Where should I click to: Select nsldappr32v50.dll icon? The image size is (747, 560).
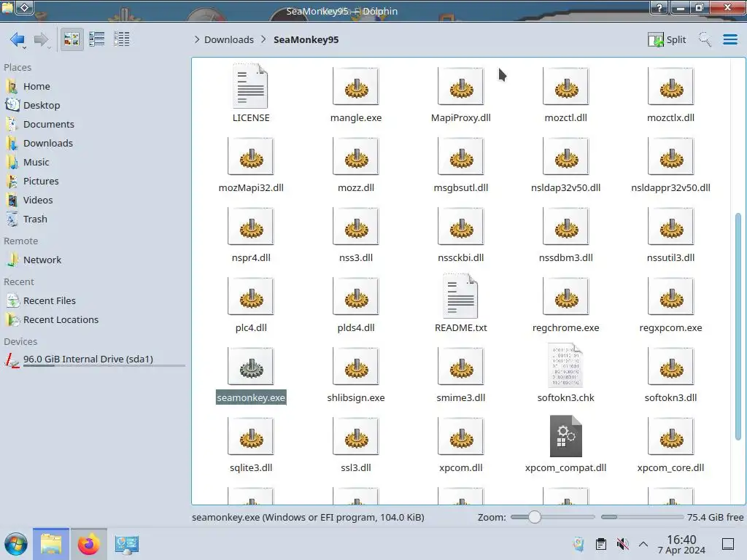pyautogui.click(x=671, y=156)
